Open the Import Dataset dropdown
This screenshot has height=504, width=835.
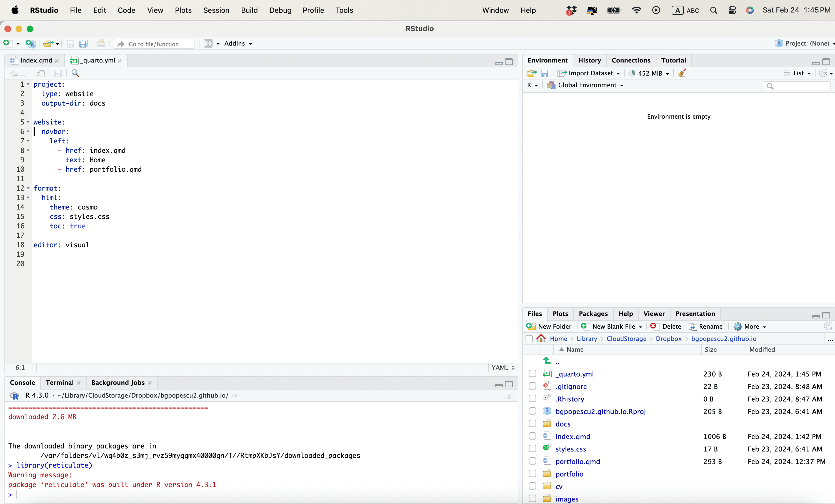tap(589, 73)
